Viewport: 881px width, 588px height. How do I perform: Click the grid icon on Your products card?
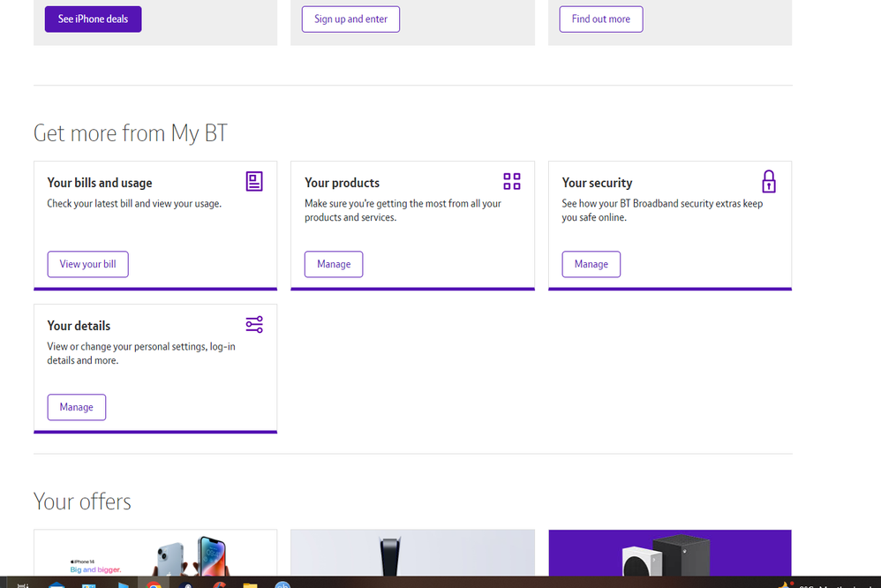(x=512, y=181)
